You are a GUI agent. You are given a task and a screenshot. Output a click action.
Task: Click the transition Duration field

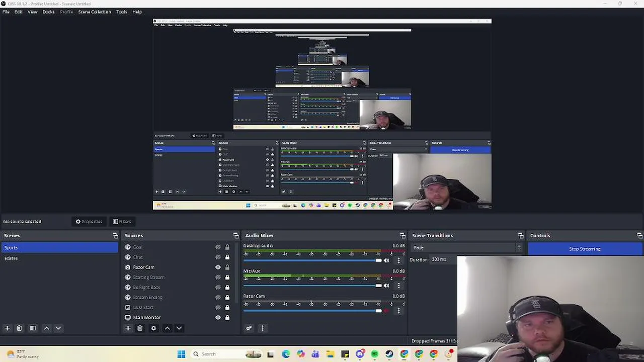tap(443, 259)
